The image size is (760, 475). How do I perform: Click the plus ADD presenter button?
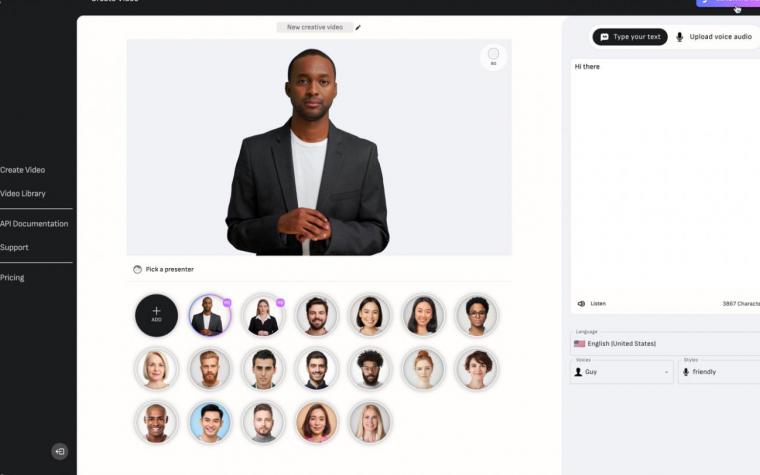156,315
